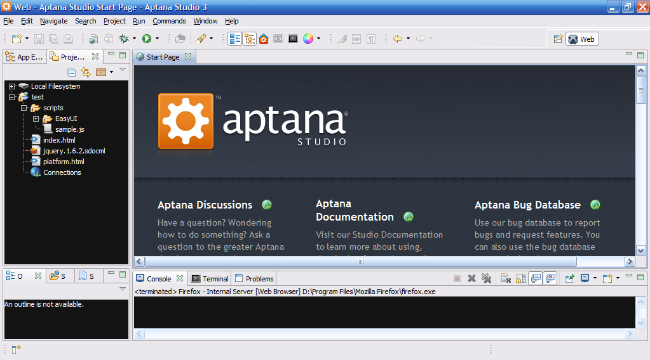Open the Run dropdown arrow
The width and height of the screenshot is (650, 360).
[x=157, y=39]
